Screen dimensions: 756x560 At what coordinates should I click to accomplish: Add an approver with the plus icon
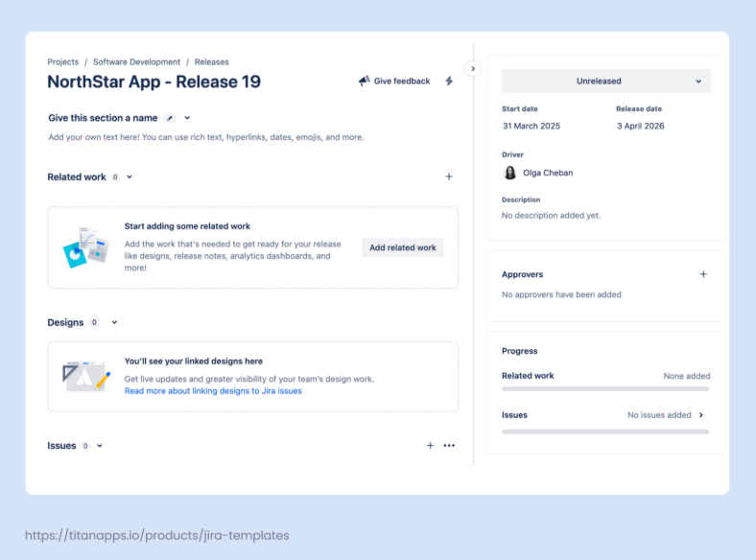(x=703, y=274)
